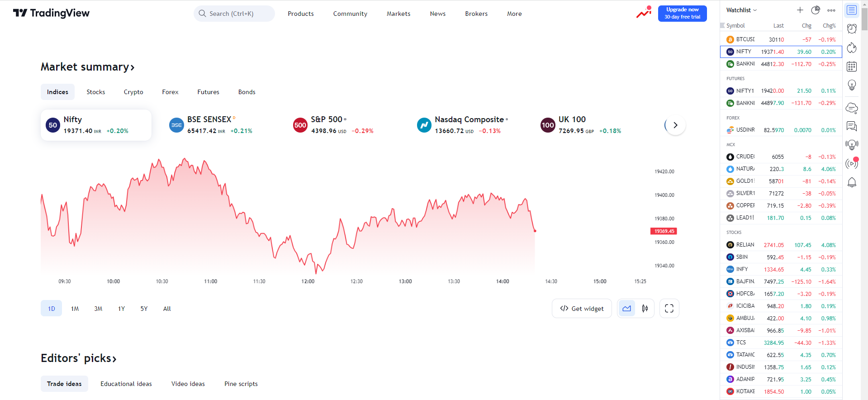Screen dimensions: 868x400
Task: Select the 5Y time range
Action: [x=144, y=309]
